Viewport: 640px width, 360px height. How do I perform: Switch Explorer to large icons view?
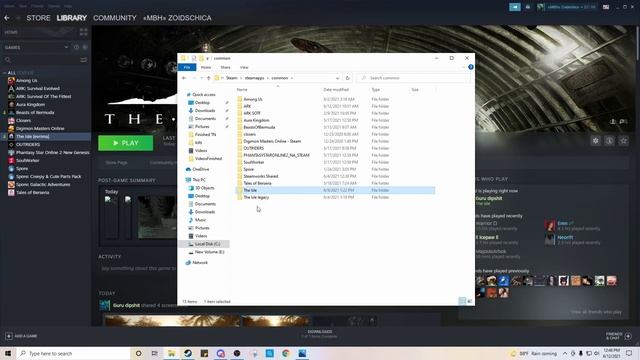click(x=469, y=301)
